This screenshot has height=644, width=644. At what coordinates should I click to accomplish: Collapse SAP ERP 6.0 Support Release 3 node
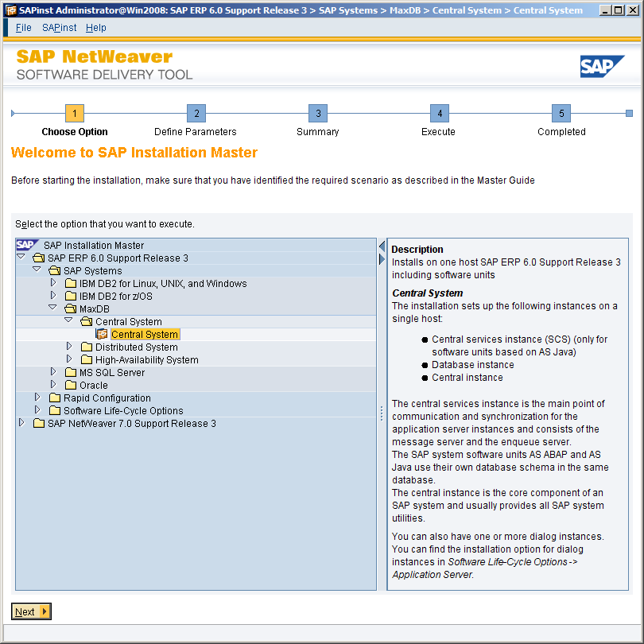[x=21, y=257]
